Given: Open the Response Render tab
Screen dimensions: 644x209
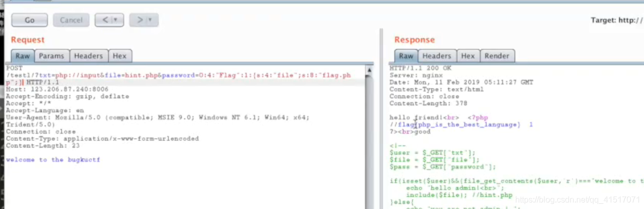Looking at the screenshot, I should tap(497, 56).
